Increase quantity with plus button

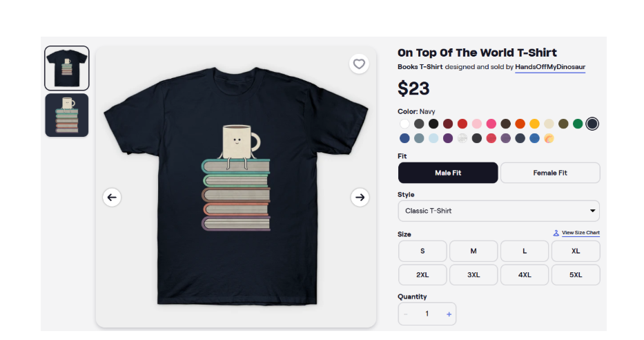point(449,314)
